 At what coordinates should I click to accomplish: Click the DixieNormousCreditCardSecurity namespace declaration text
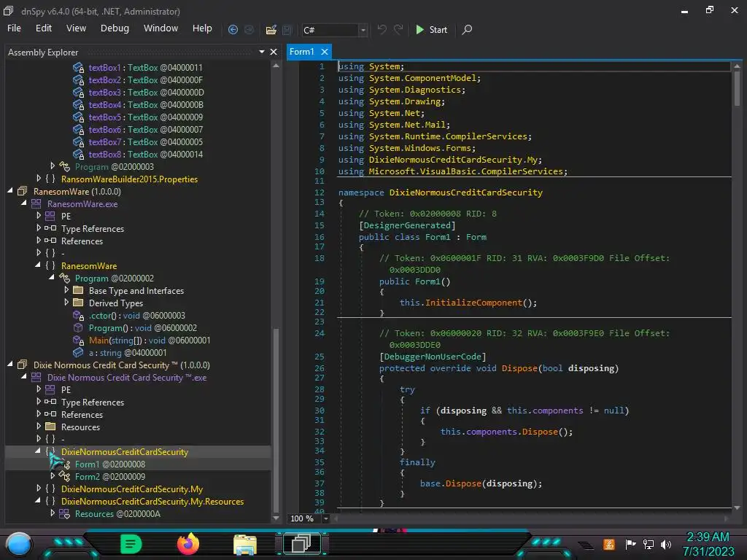[x=465, y=192]
